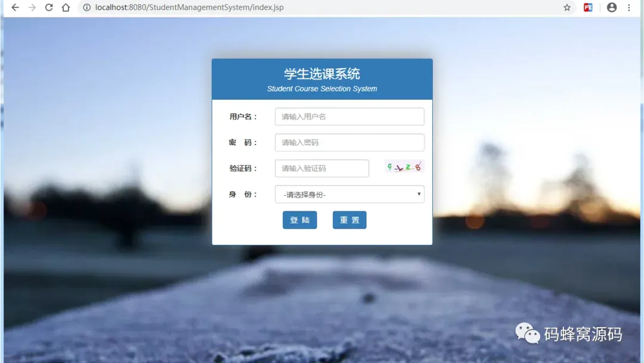Open the browser home page icon
The height and width of the screenshot is (363, 644).
[66, 7]
